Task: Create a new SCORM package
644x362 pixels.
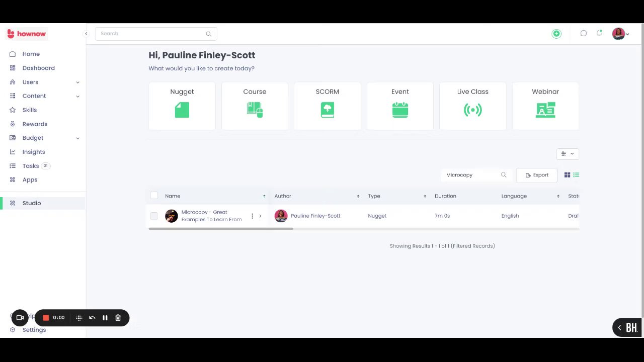Action: [x=328, y=106]
